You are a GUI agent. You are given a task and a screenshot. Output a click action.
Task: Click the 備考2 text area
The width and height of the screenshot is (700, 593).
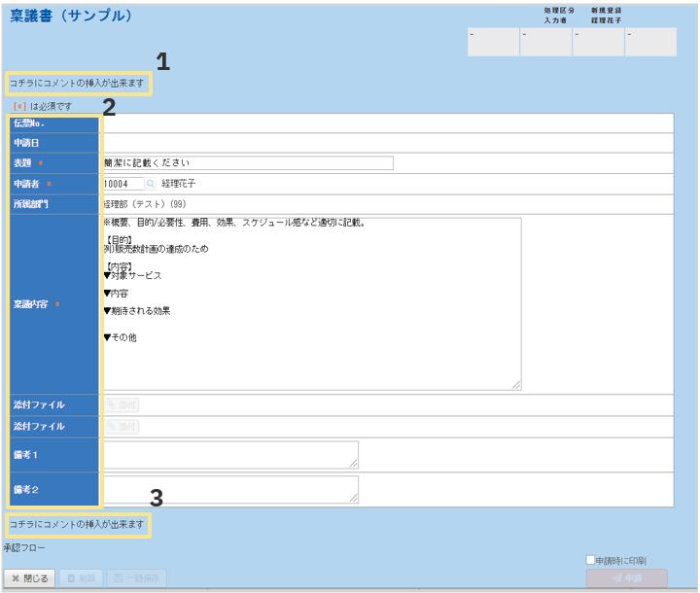point(229,489)
